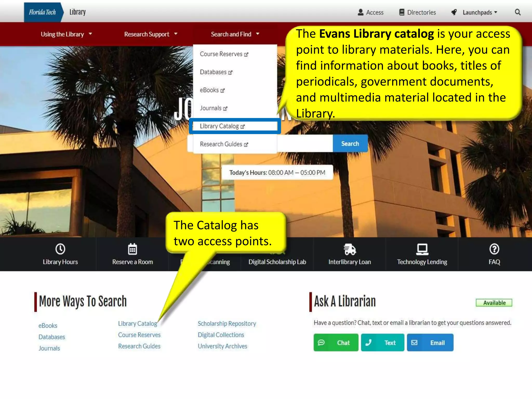Open Interlibrary Loan truck icon
Viewport: 532px width, 399px height.
350,249
